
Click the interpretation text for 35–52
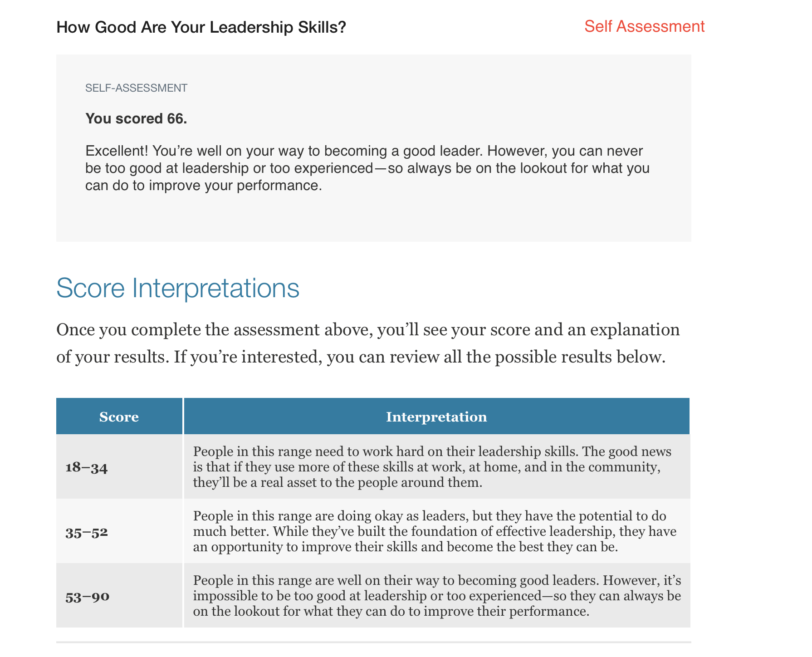[x=435, y=531]
